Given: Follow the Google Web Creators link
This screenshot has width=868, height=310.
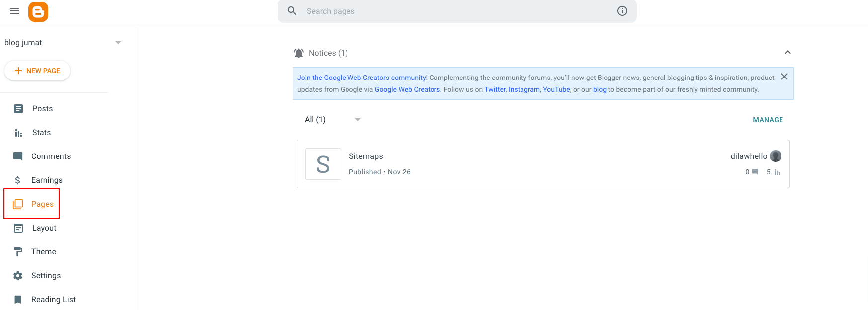Looking at the screenshot, I should (x=407, y=89).
